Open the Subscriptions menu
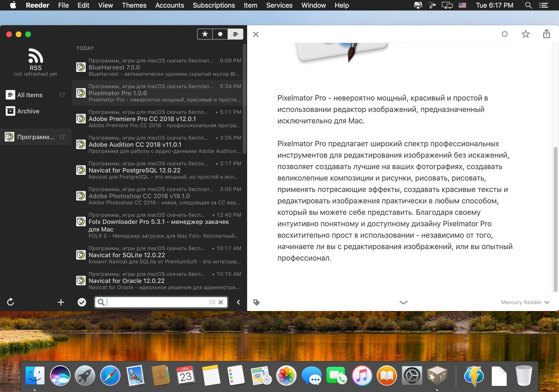The height and width of the screenshot is (392, 559). 214,5
